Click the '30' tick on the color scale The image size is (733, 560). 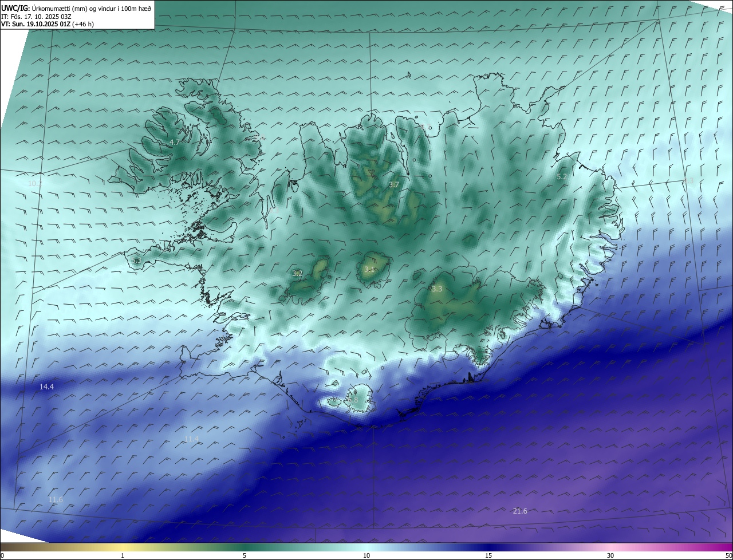click(610, 555)
